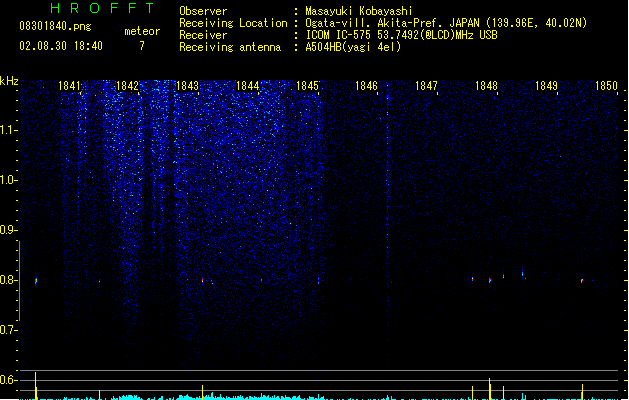This screenshot has height=400, width=629.
Task: Click the tall yellow power spike at far left
Action: [x=36, y=386]
